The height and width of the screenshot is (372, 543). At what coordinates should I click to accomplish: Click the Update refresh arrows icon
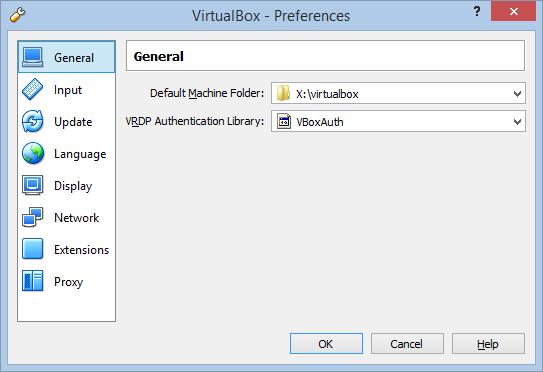(x=33, y=121)
